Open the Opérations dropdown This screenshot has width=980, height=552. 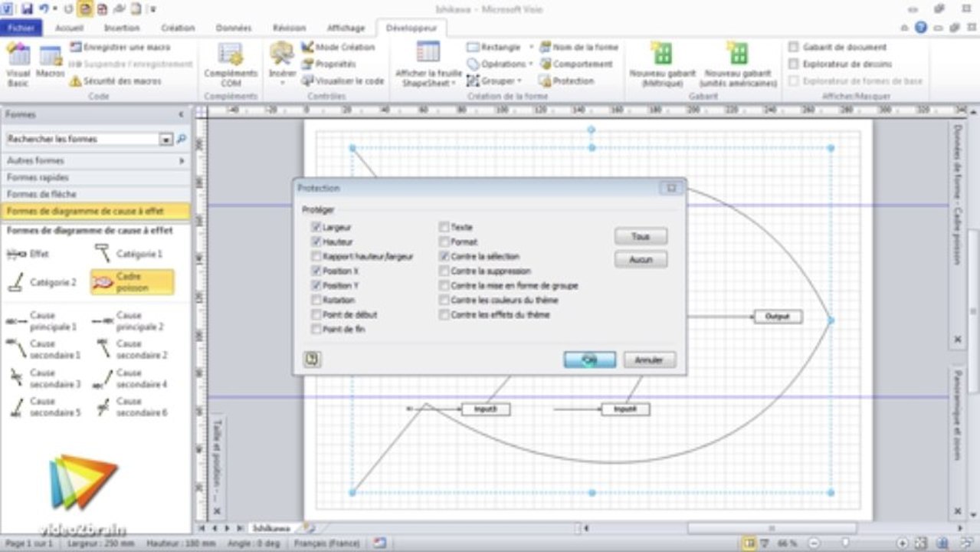(x=531, y=64)
